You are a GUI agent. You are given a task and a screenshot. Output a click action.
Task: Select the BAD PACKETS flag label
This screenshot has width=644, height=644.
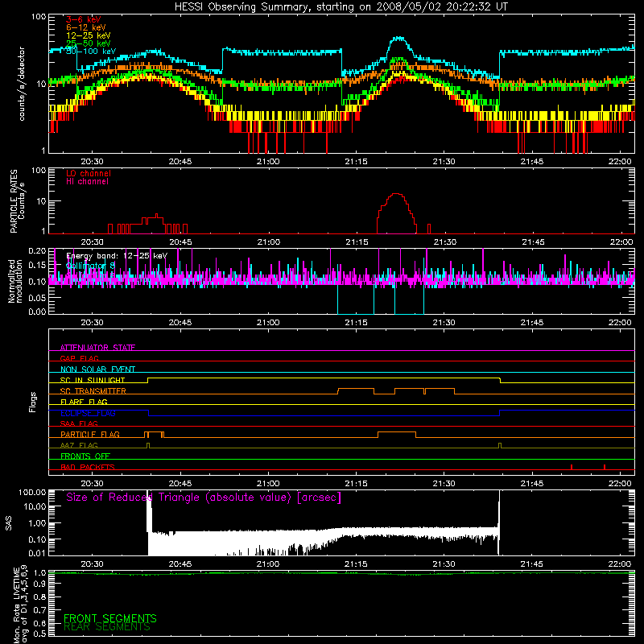(88, 467)
